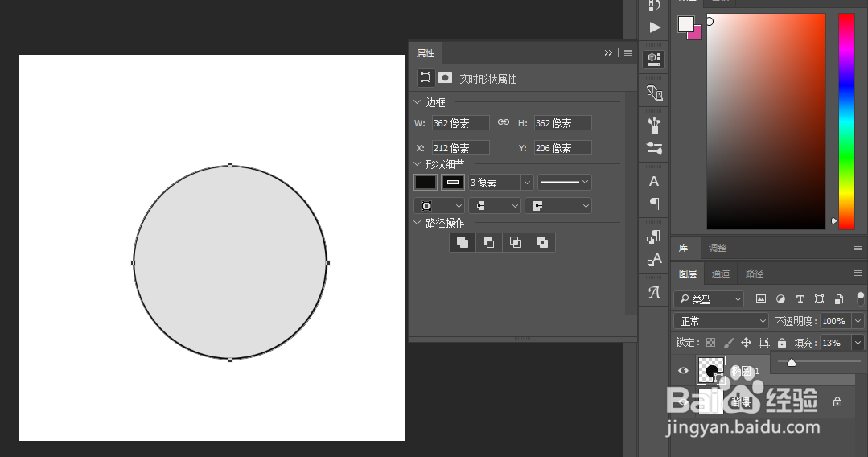Filter layers by shape layers

click(x=819, y=299)
